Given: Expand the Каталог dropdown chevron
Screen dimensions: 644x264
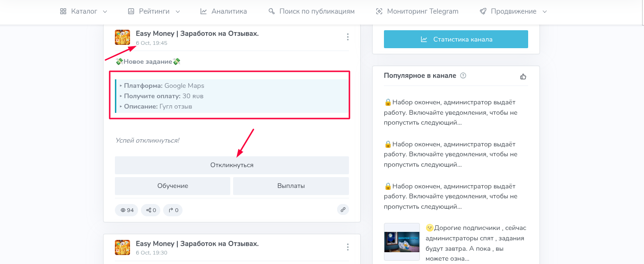Looking at the screenshot, I should pos(105,11).
